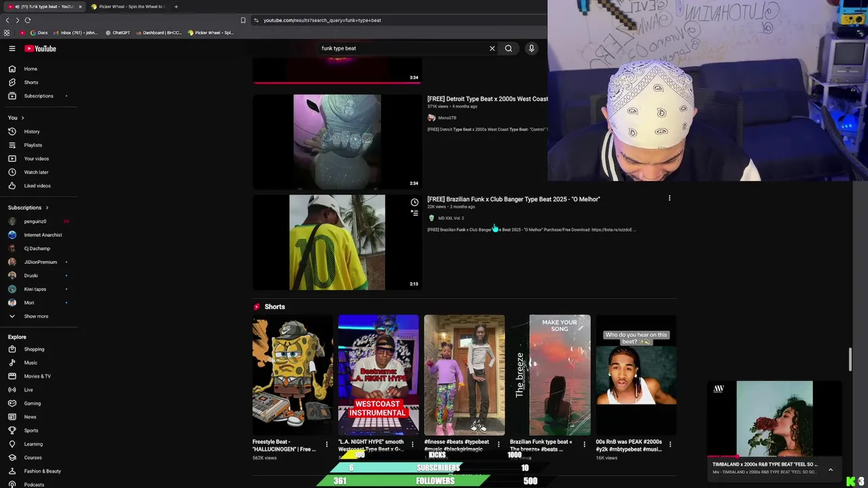868x488 pixels.
Task: Open the Docs bookmark
Action: click(39, 33)
